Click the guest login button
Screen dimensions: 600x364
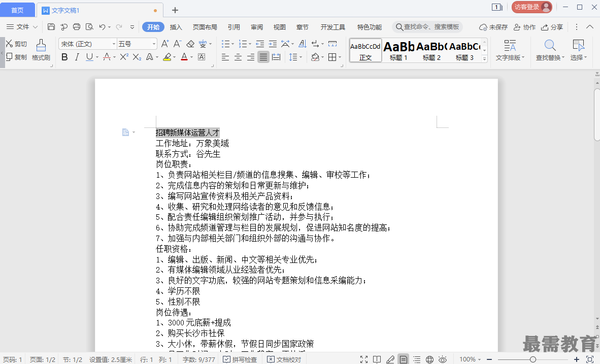(x=532, y=7)
